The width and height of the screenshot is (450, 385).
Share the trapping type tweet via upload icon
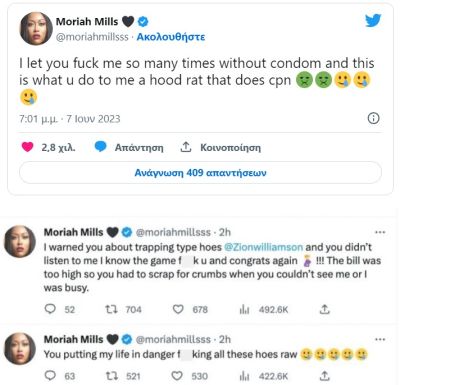[x=325, y=309]
